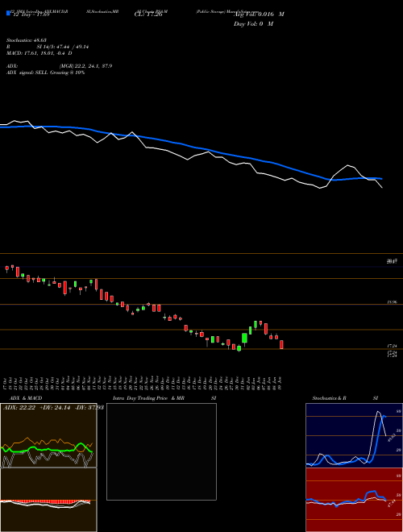Click the 'Stochastics & R' panel title
The image size is (403, 532).
tap(330, 398)
